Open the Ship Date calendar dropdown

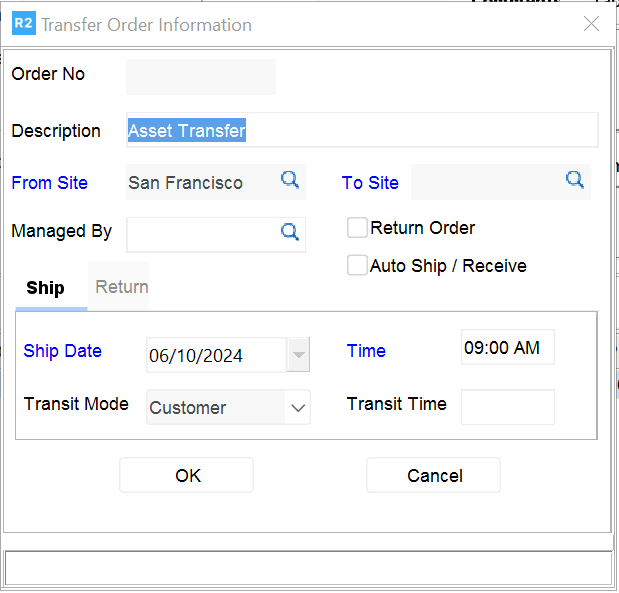click(298, 355)
